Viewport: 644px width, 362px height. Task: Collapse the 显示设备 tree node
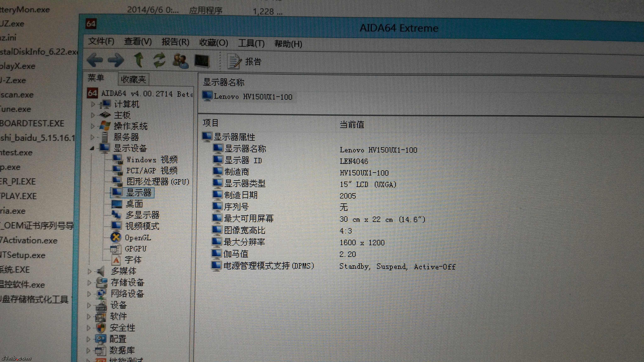[x=92, y=148]
